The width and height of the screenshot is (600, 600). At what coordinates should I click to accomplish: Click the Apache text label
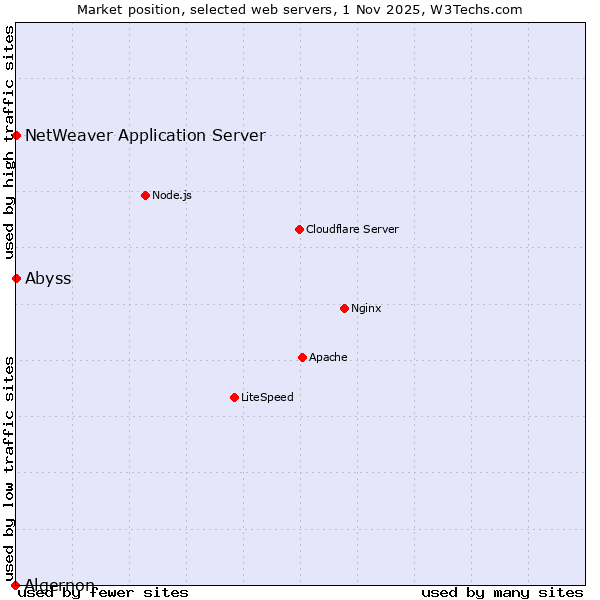coord(328,357)
